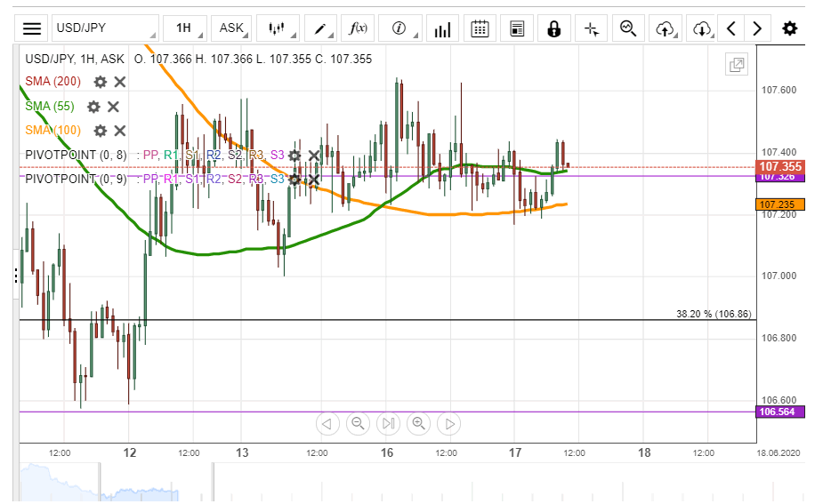Viewport: 823px width, 504px height.
Task: Open the f(x) indicators menu
Action: (x=359, y=28)
